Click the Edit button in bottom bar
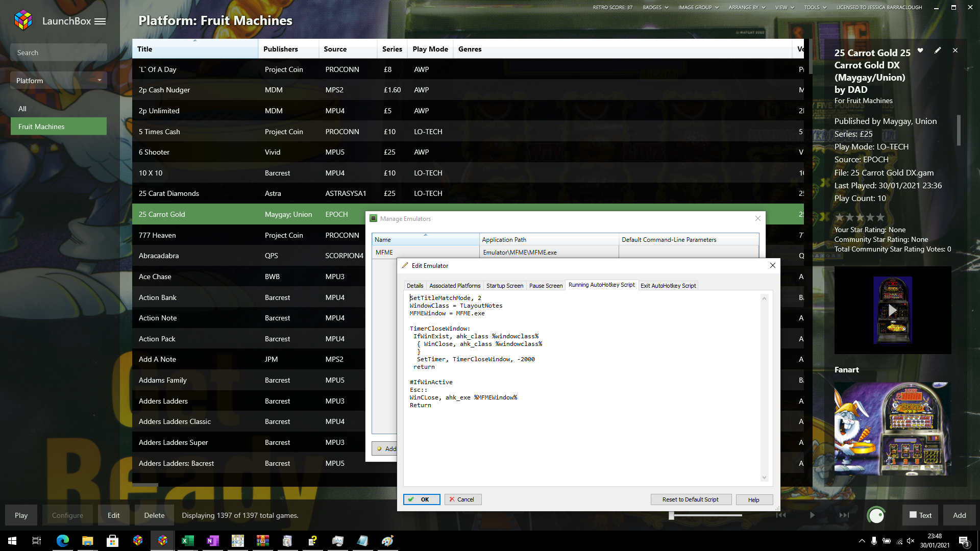Viewport: 980px width, 551px height. [x=113, y=515]
